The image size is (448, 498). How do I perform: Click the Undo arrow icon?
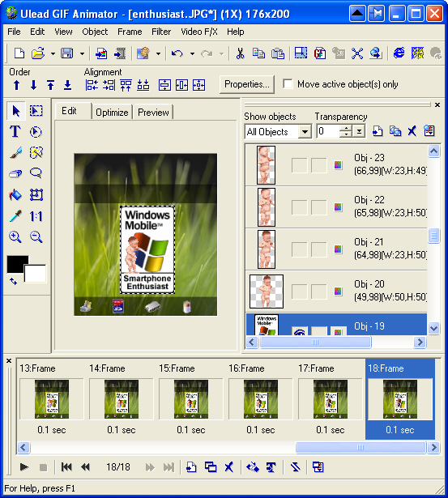(x=177, y=53)
